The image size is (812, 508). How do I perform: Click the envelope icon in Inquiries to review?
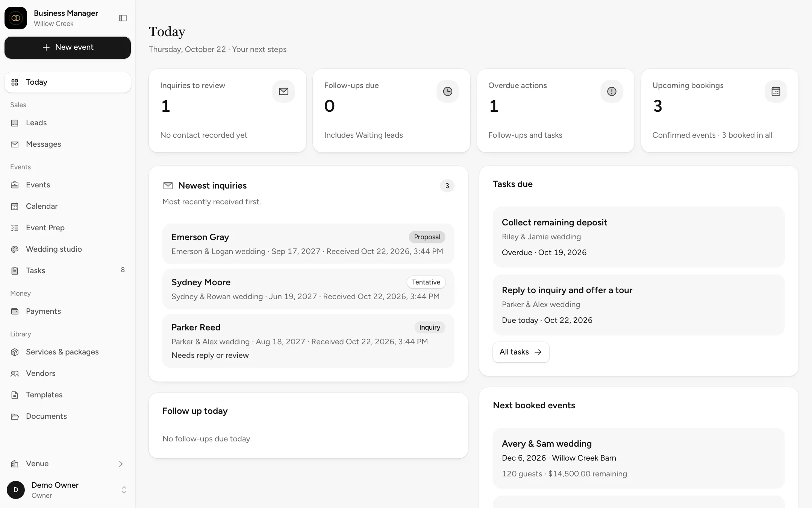click(283, 91)
